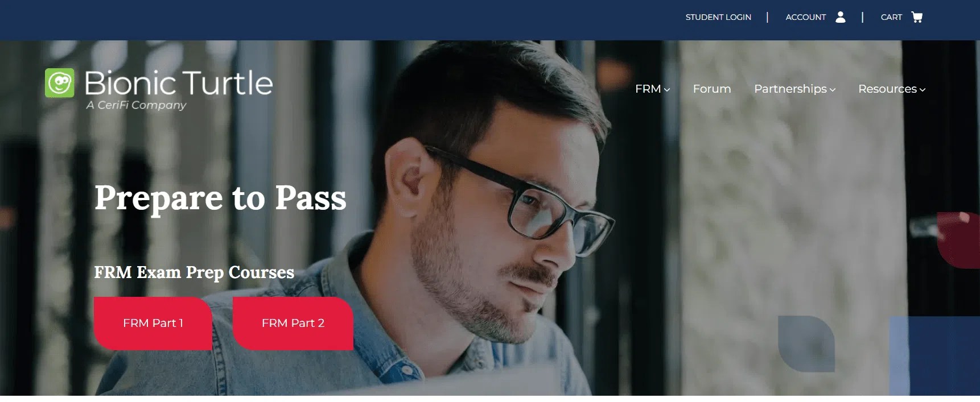
Task: Expand the Resources dropdown chevron
Action: (923, 90)
